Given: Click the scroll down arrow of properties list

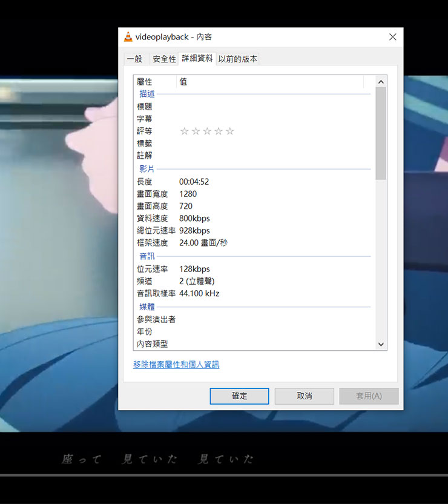Looking at the screenshot, I should [381, 344].
